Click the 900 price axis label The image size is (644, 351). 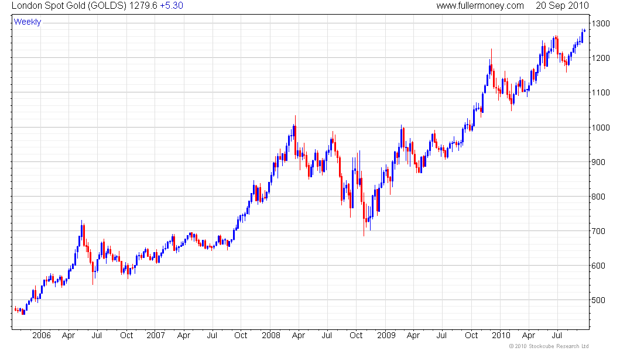[x=598, y=161]
